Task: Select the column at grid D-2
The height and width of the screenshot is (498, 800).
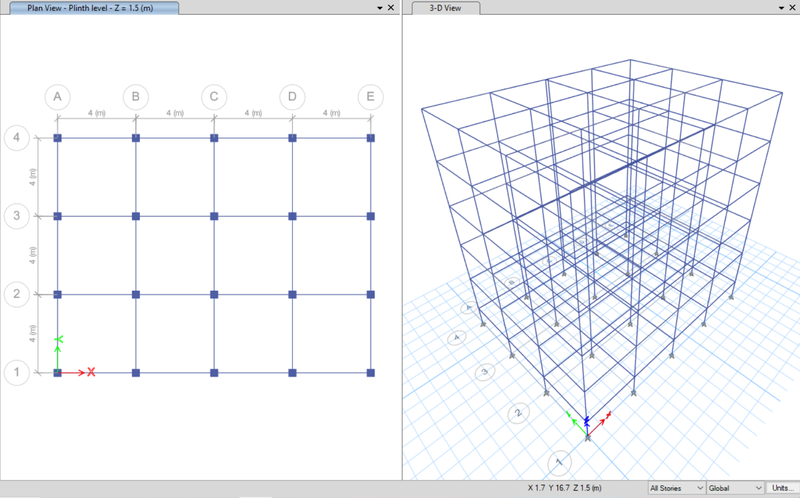Action: click(x=292, y=294)
